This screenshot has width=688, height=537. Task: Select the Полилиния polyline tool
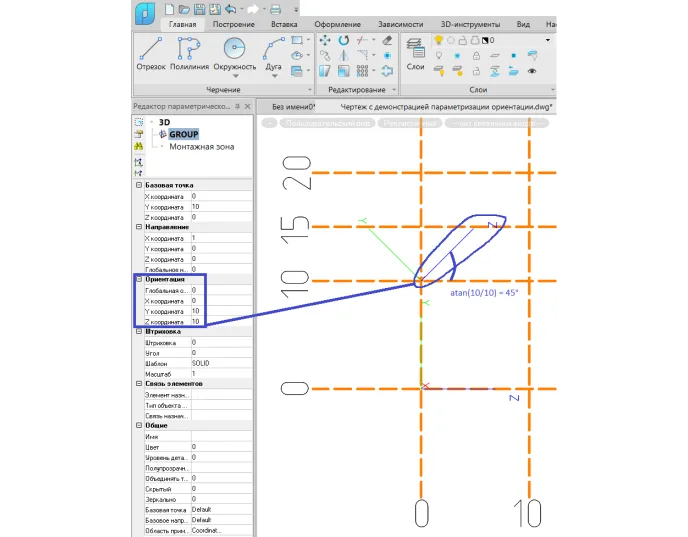click(x=189, y=54)
